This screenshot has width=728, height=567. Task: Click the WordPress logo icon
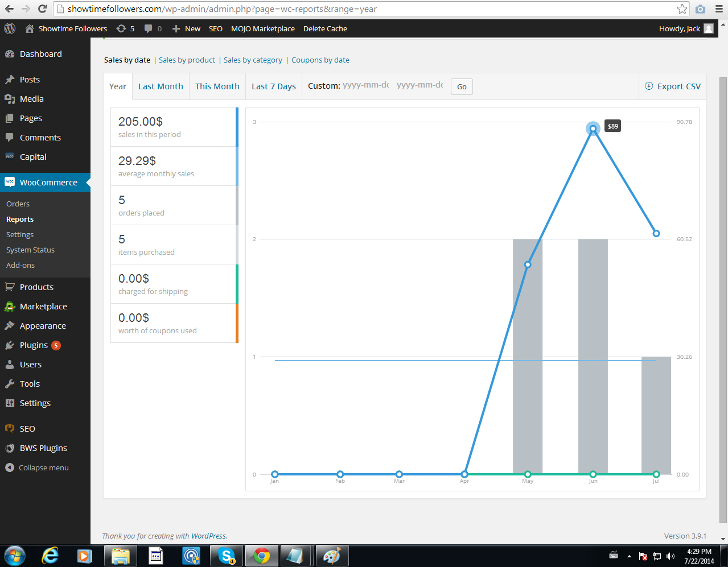(10, 28)
